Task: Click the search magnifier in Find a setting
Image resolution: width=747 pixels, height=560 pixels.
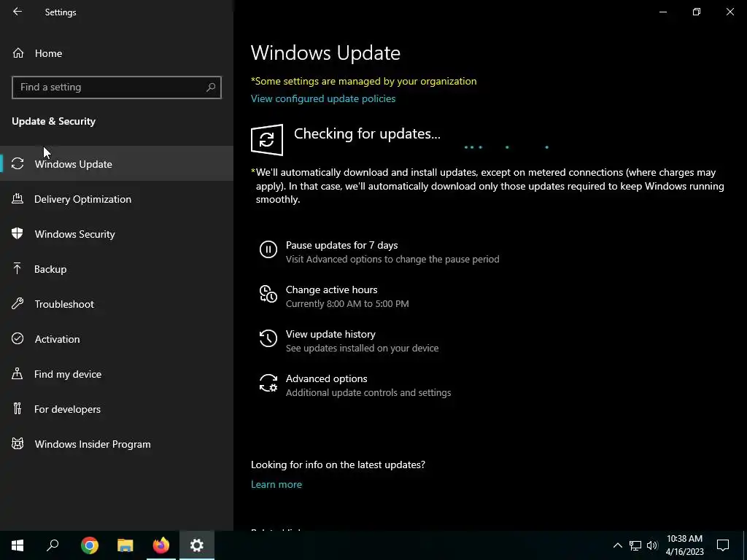Action: tap(211, 87)
